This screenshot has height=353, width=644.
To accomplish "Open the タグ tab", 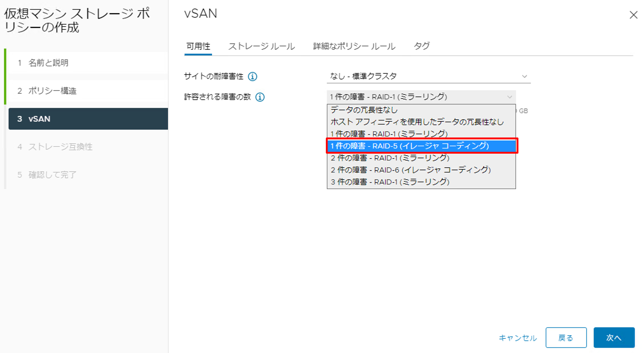I will (x=422, y=46).
